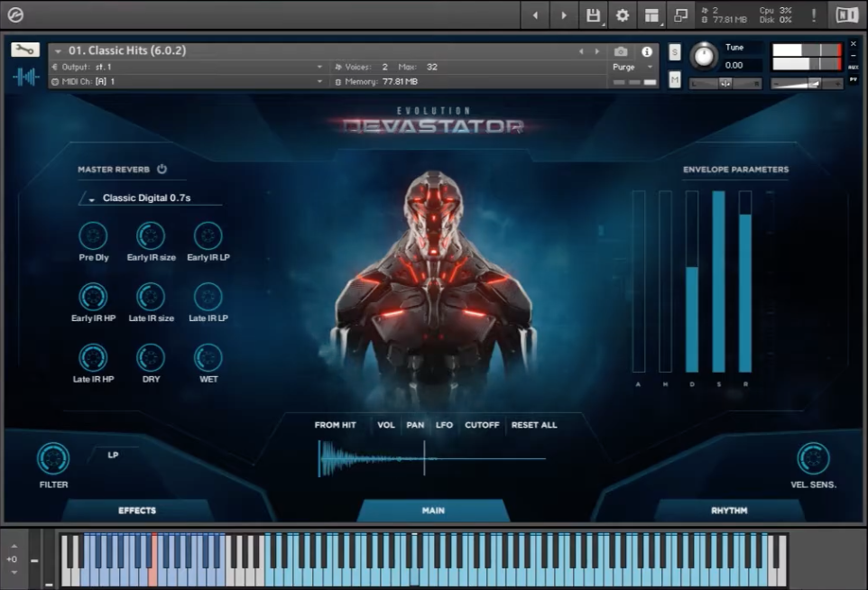
Task: Toggle the AUX sends button
Action: point(853,68)
